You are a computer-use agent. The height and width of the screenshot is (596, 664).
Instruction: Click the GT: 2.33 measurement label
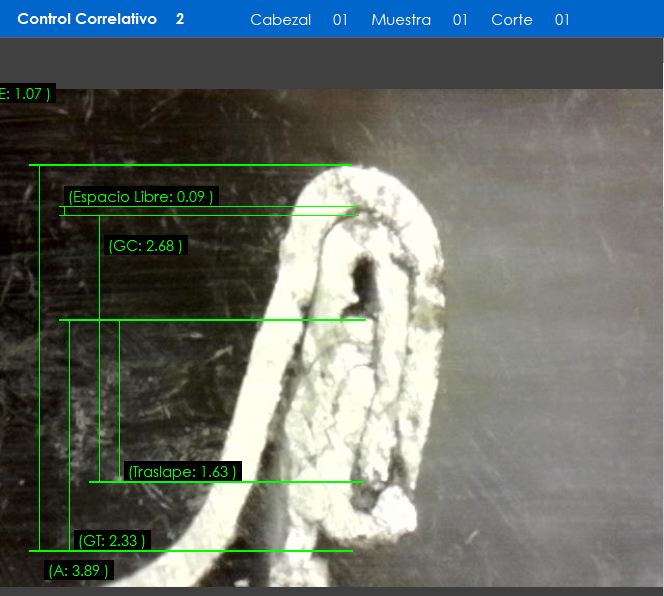pyautogui.click(x=112, y=541)
